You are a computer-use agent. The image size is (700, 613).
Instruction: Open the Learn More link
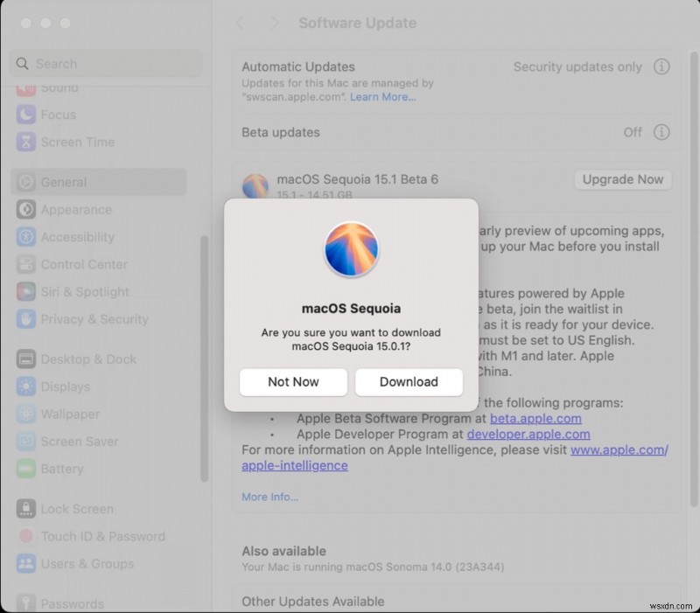click(382, 97)
